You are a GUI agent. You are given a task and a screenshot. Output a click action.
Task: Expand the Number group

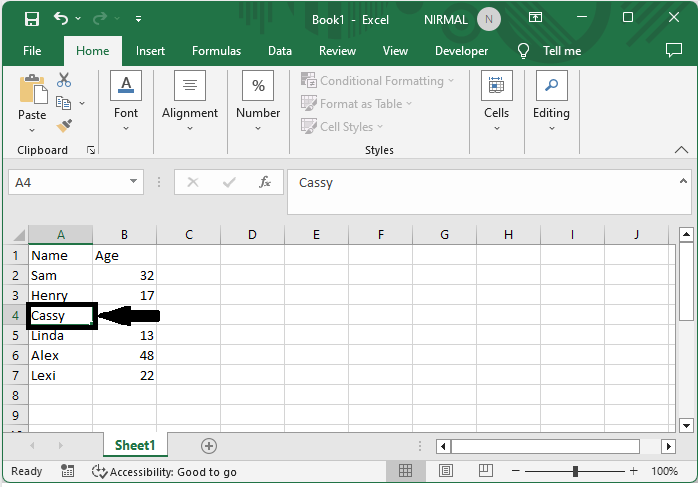tap(258, 102)
